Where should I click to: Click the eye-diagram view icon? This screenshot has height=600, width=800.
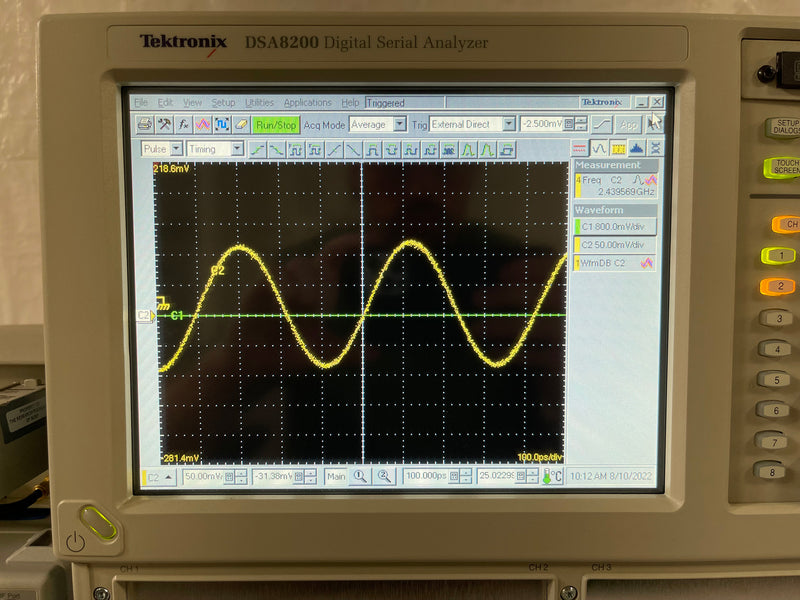[x=656, y=148]
